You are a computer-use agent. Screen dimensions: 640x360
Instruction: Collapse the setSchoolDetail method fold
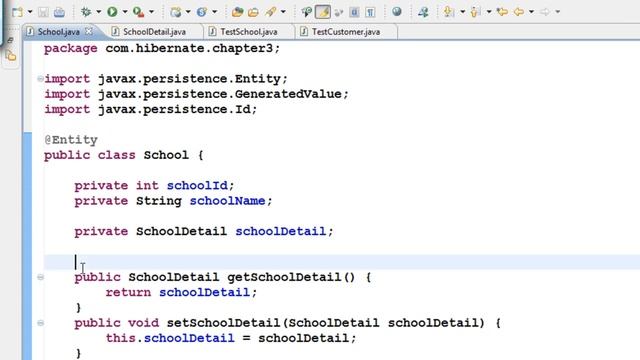tap(40, 323)
